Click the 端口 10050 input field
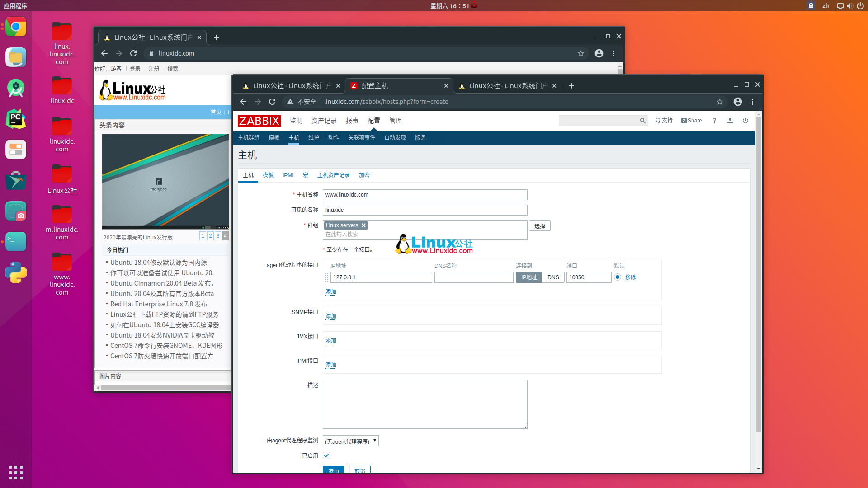 click(x=589, y=277)
